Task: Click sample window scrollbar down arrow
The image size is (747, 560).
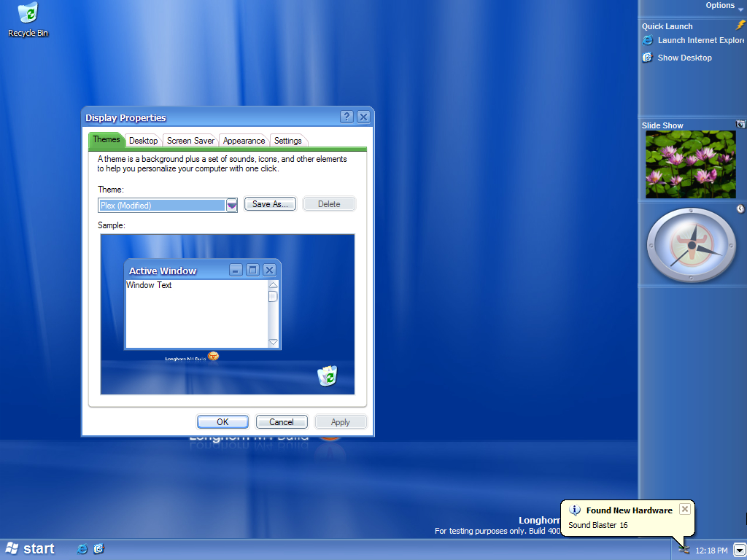Action: 273,342
